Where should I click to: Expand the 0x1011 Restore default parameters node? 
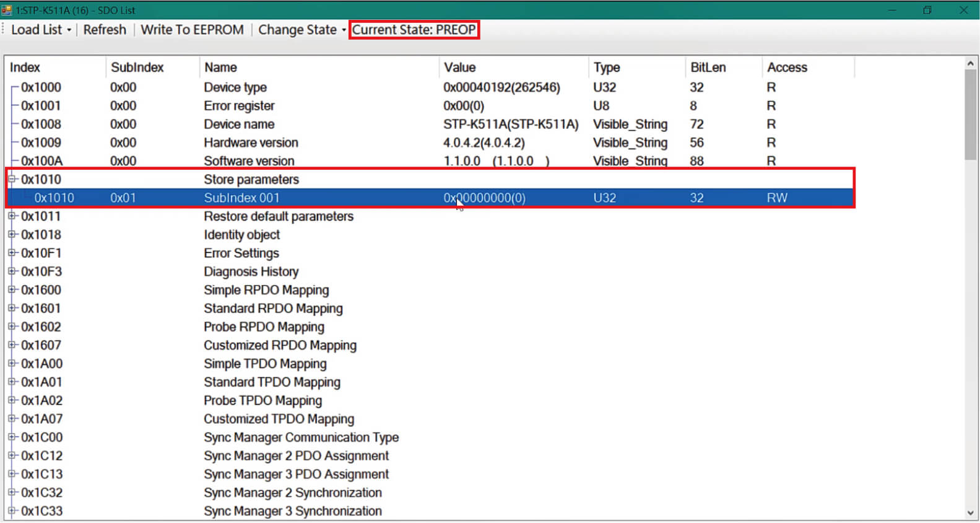(11, 216)
